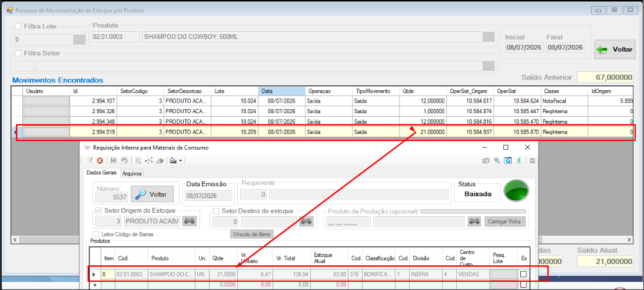Check the Ex box on SHAMPOO product row
Viewport: 644px width, 290px height.
[x=523, y=274]
